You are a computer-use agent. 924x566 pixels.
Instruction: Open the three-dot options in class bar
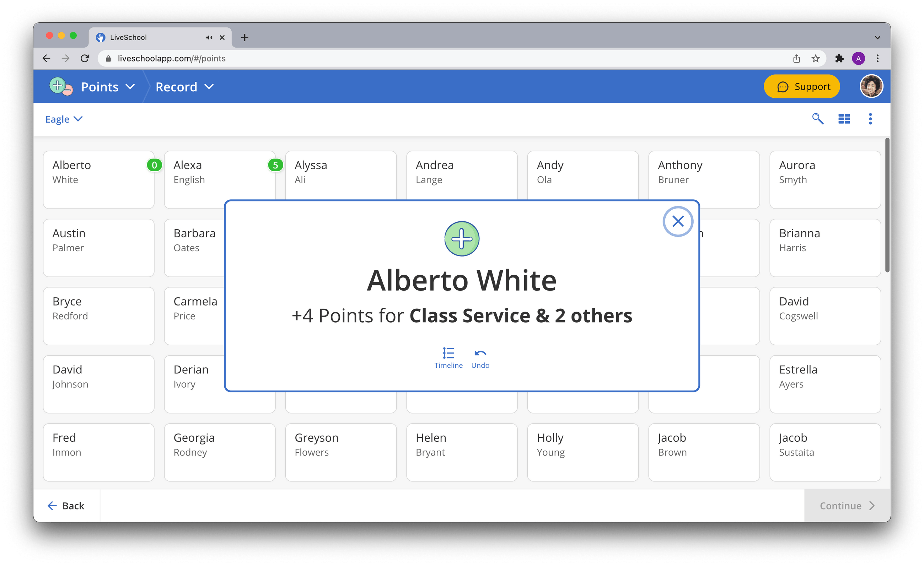870,119
